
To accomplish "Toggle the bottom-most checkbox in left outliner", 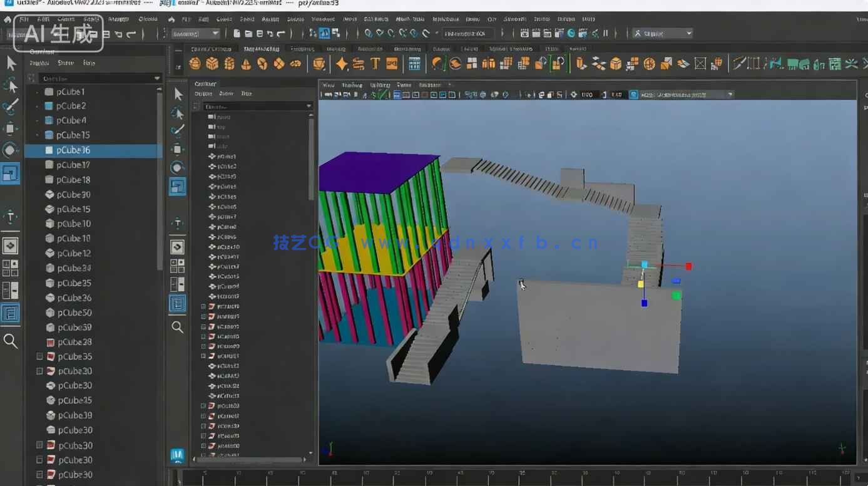I will (40, 475).
